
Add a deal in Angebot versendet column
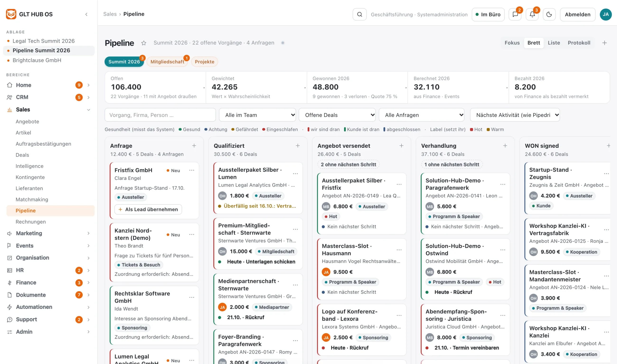(401, 145)
